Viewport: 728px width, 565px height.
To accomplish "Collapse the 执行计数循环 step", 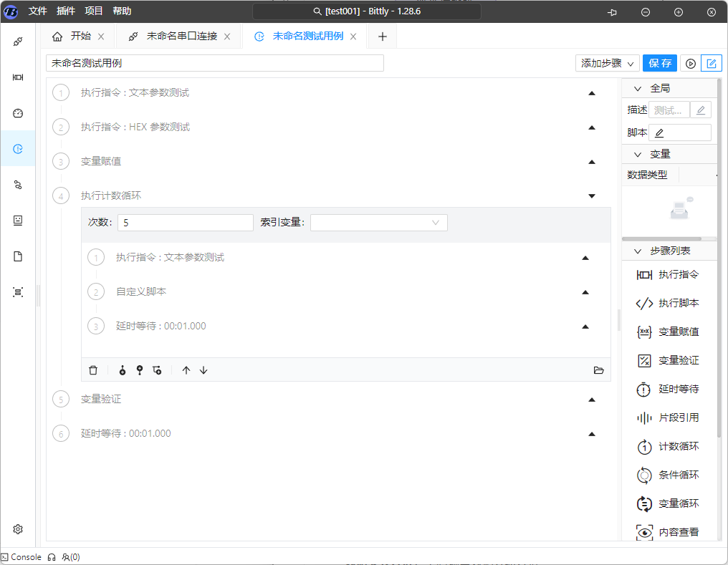I will coord(592,195).
